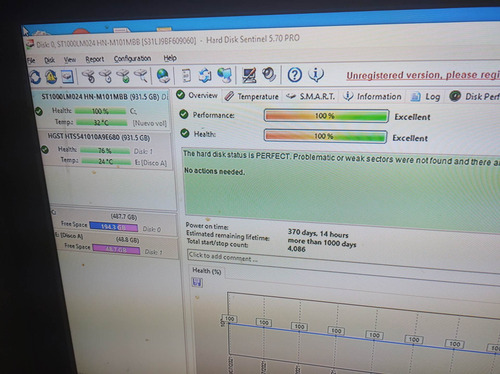Click 'Excellent' text beside Performance bar
The height and width of the screenshot is (374, 500).
click(x=412, y=117)
